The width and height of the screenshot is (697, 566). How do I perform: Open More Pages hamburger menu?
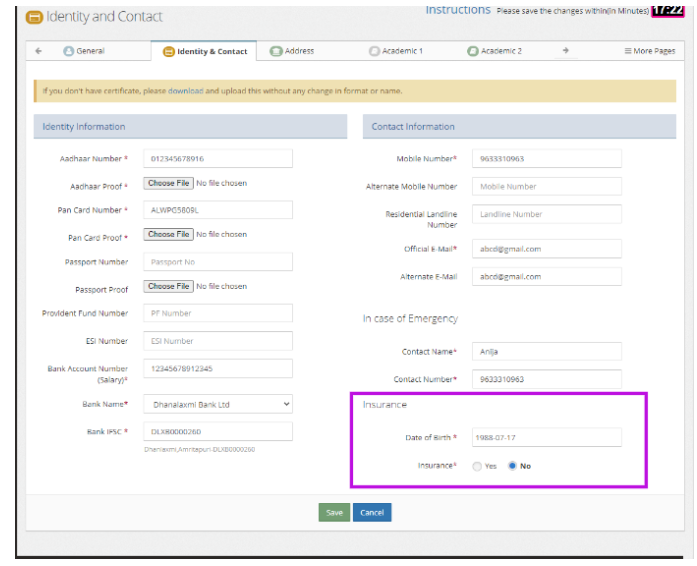(649, 51)
